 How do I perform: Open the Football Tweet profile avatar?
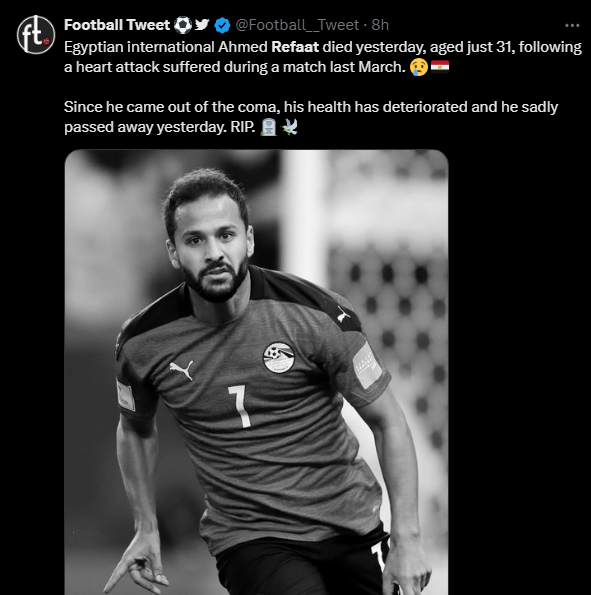pyautogui.click(x=36, y=35)
